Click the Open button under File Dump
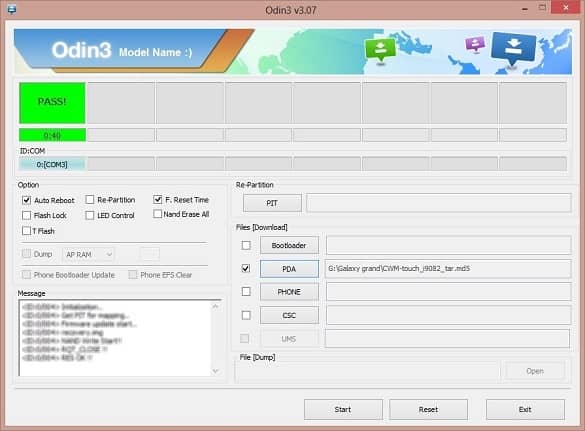The height and width of the screenshot is (431, 585). click(x=535, y=371)
